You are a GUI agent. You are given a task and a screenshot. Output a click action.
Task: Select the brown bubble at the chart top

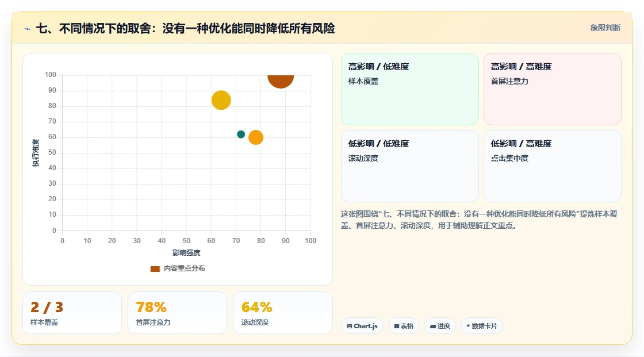[281, 81]
